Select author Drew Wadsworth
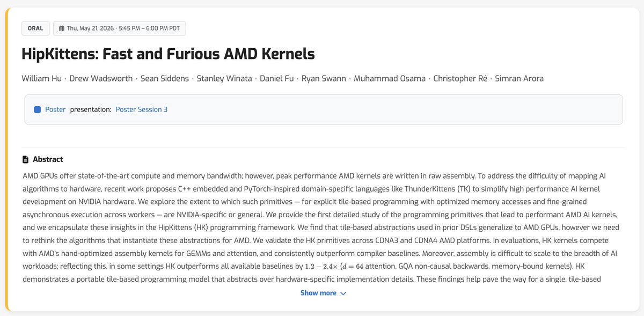The height and width of the screenshot is (316, 644). tap(100, 78)
